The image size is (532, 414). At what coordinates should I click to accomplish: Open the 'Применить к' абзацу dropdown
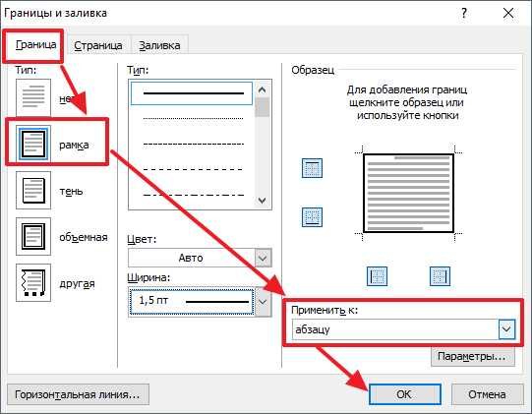click(403, 329)
